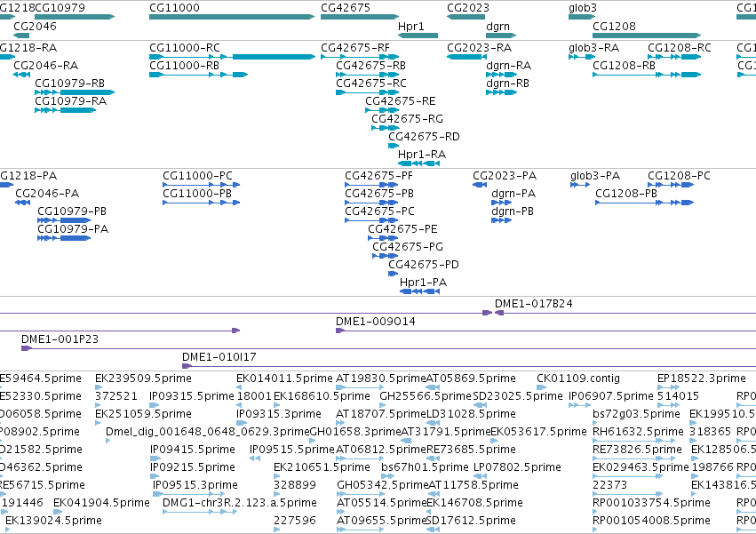This screenshot has width=756, height=534.
Task: Select the dgrn-RA transcript
Action: tap(508, 66)
